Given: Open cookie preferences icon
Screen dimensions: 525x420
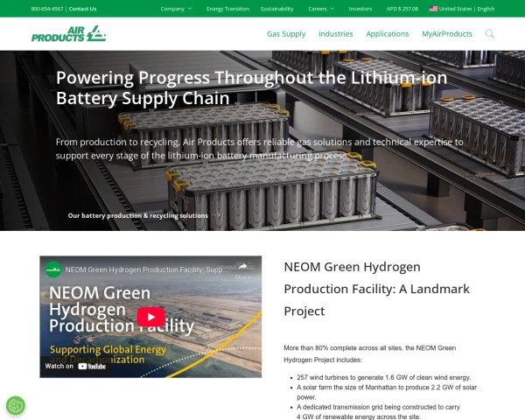Looking at the screenshot, I should coord(16,406).
